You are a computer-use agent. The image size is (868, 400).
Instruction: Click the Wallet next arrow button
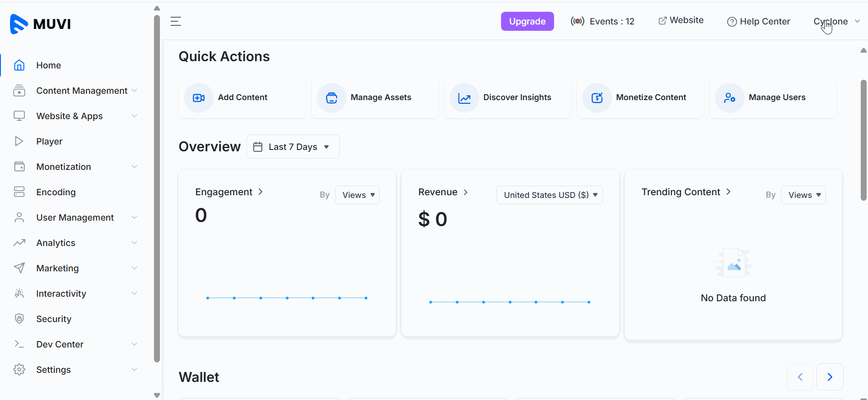[829, 377]
